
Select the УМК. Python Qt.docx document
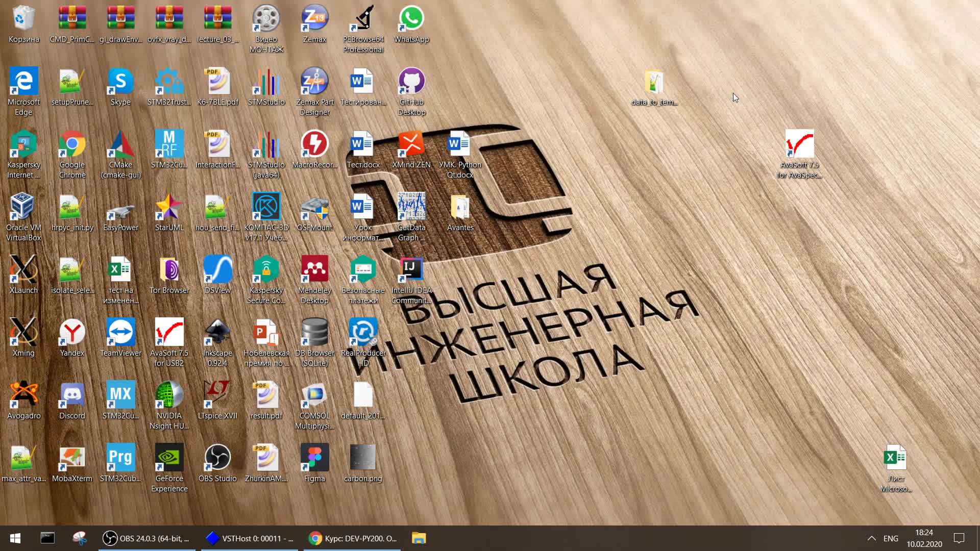460,155
